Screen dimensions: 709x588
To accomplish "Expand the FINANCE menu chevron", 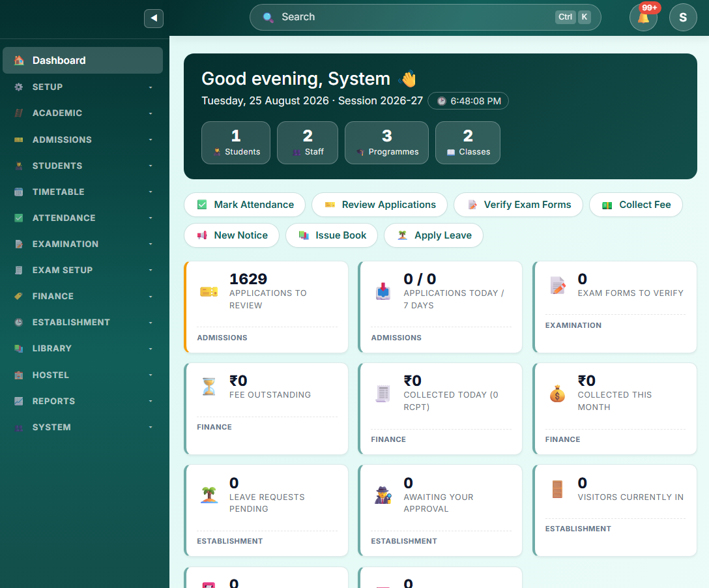I will pyautogui.click(x=151, y=297).
